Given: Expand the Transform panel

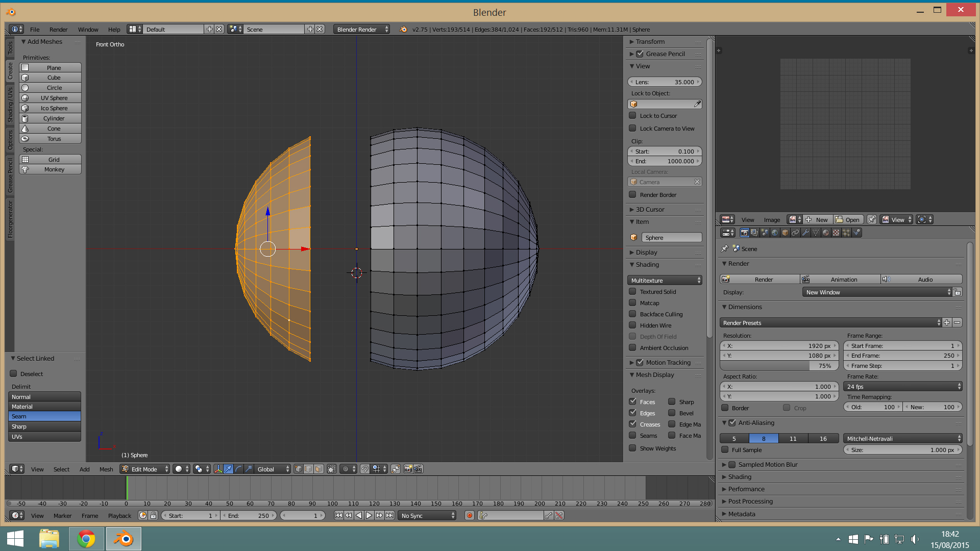Looking at the screenshot, I should click(650, 42).
